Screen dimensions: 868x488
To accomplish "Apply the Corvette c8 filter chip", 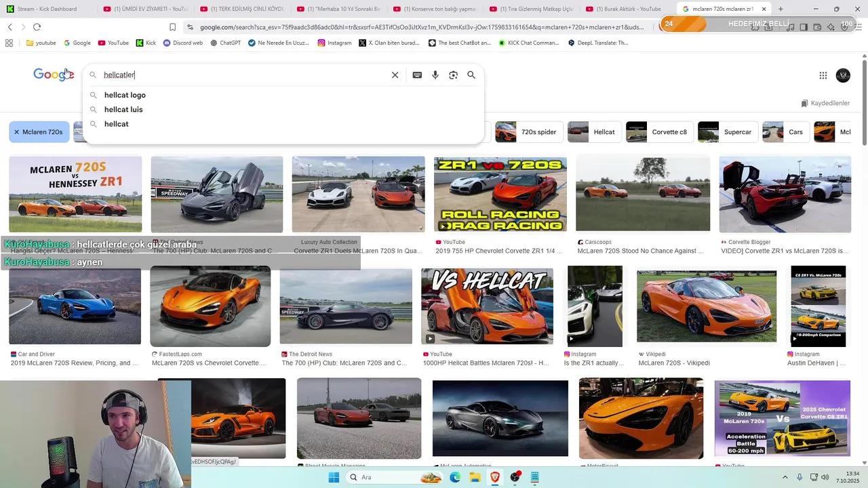I will pyautogui.click(x=659, y=132).
